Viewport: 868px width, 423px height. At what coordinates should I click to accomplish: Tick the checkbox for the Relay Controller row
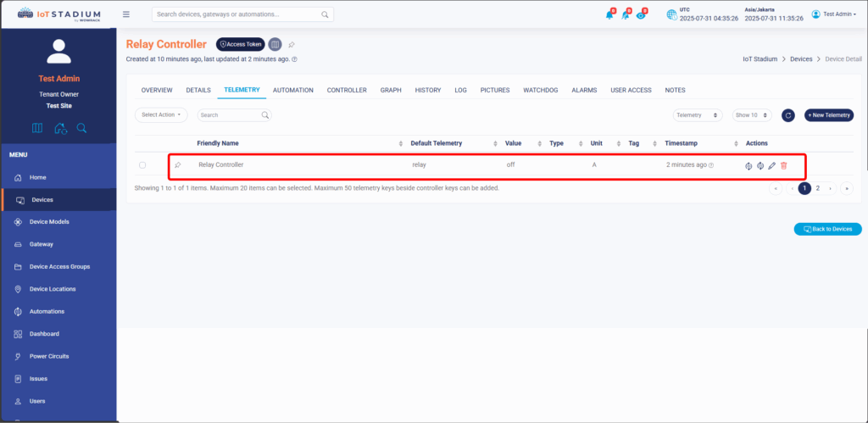pyautogui.click(x=142, y=165)
